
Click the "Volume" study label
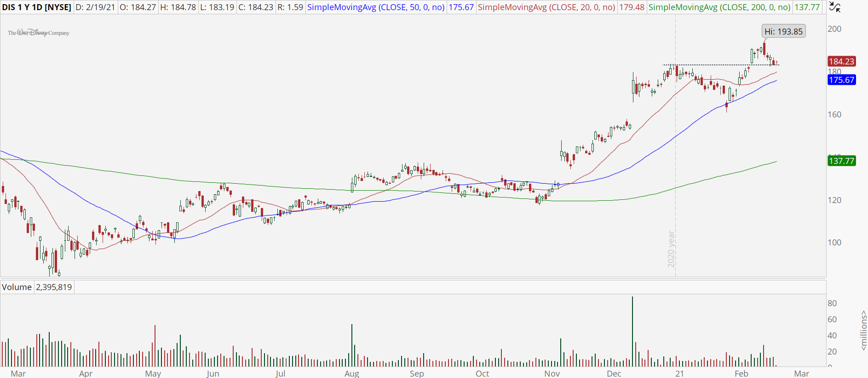click(x=17, y=287)
